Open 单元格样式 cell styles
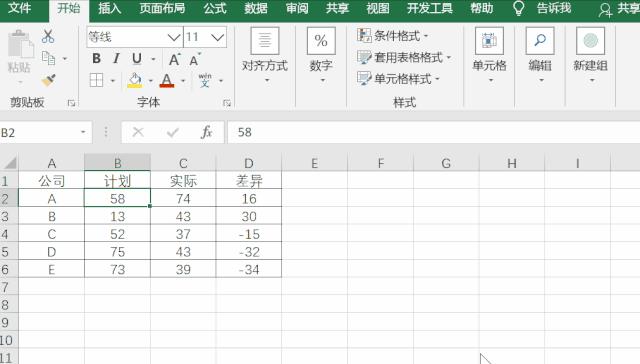 click(398, 78)
